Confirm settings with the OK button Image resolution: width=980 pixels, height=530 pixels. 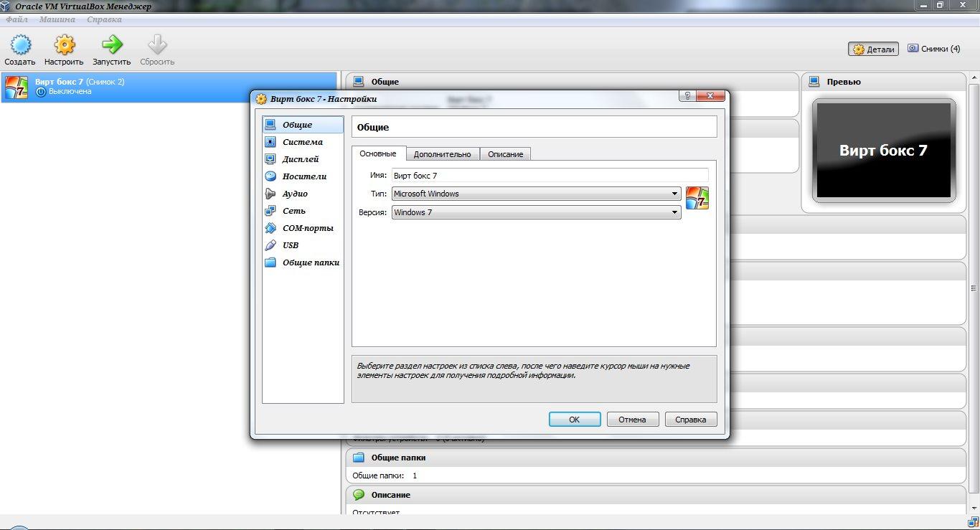pos(575,420)
